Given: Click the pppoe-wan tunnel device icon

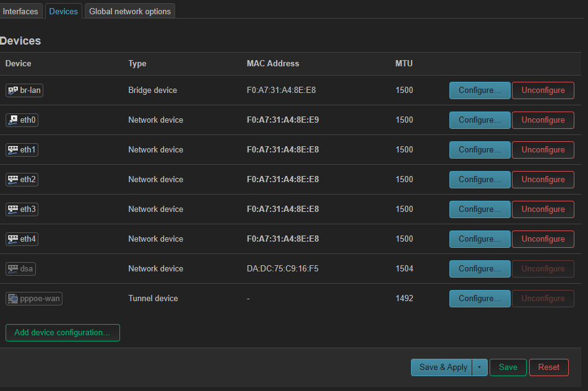Looking at the screenshot, I should pos(13,299).
